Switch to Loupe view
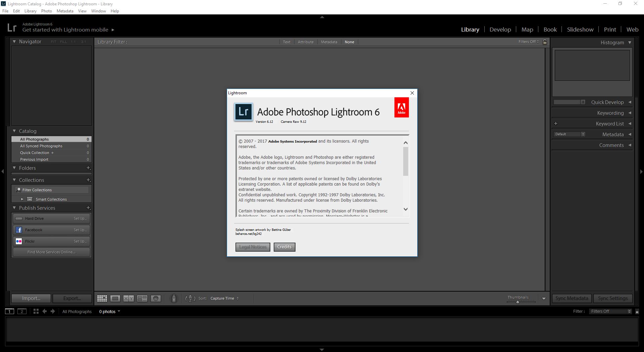 [115, 298]
